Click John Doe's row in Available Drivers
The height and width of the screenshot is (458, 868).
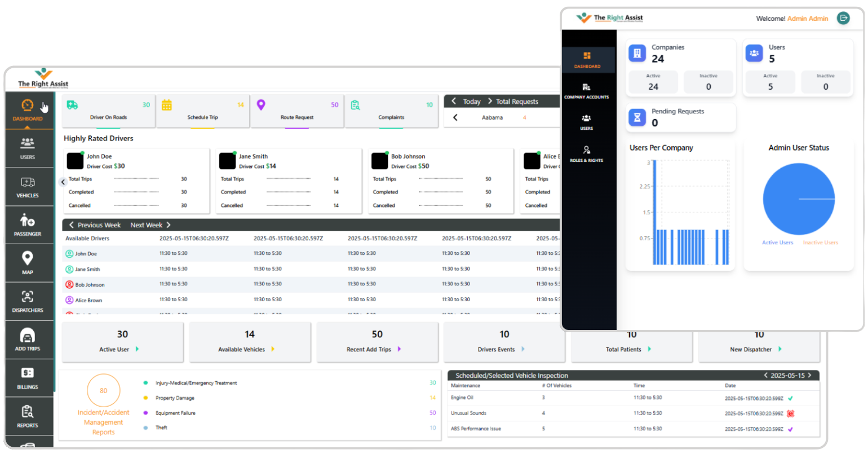point(86,254)
